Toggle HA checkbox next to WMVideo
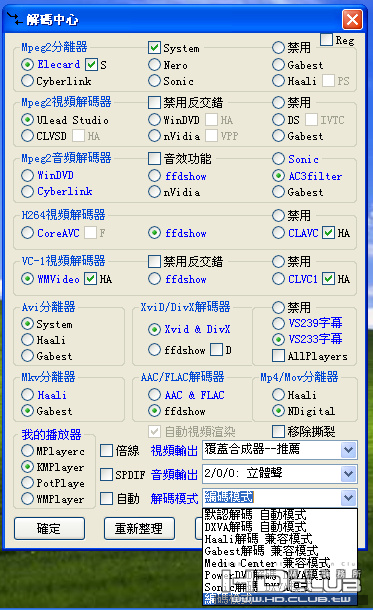Image resolution: width=373 pixels, height=610 pixels. click(91, 279)
